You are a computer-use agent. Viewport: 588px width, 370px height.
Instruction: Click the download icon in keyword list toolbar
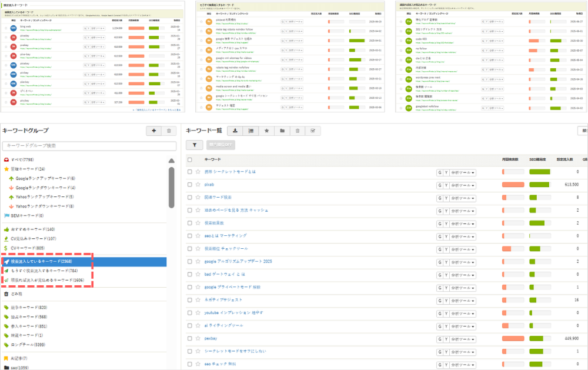pos(235,131)
